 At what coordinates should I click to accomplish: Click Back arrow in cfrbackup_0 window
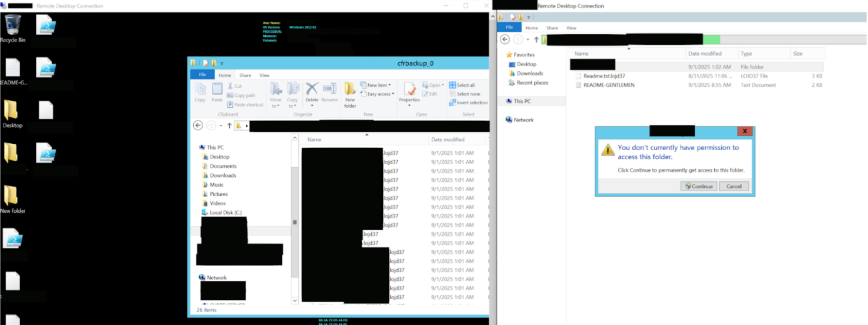pos(198,126)
